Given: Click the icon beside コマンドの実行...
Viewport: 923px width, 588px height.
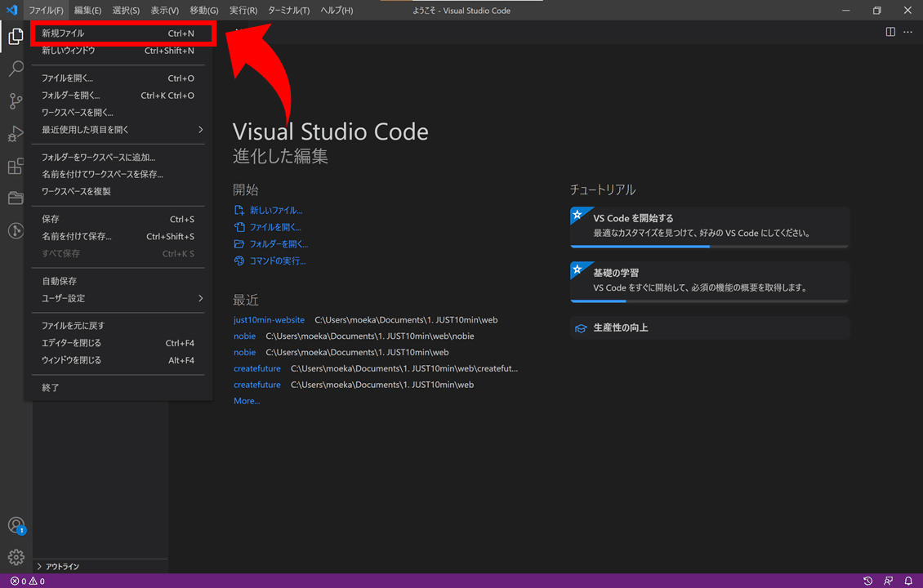Looking at the screenshot, I should pos(239,261).
